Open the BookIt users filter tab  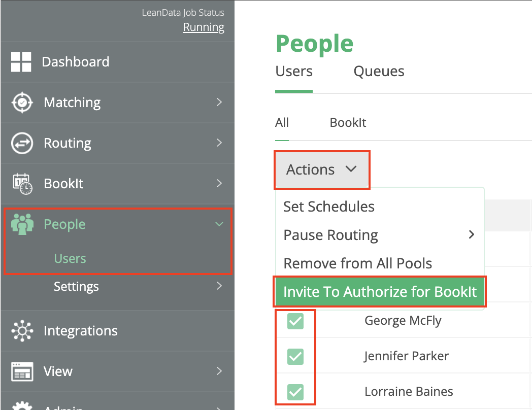tap(348, 123)
